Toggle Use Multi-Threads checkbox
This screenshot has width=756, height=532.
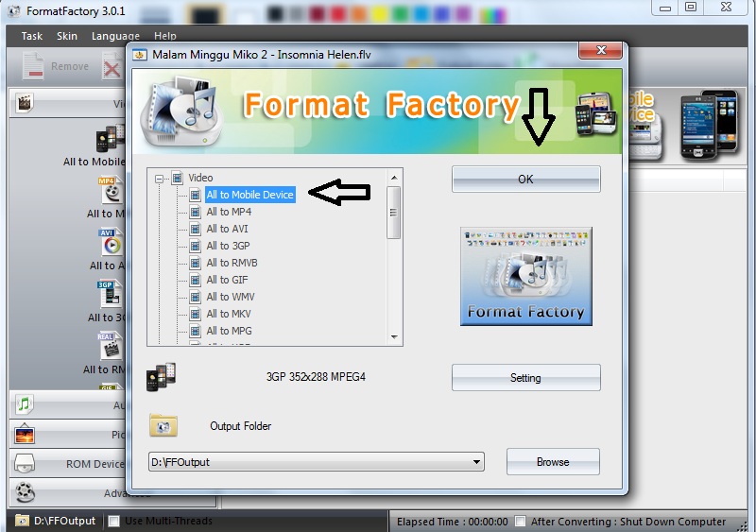coord(113,521)
